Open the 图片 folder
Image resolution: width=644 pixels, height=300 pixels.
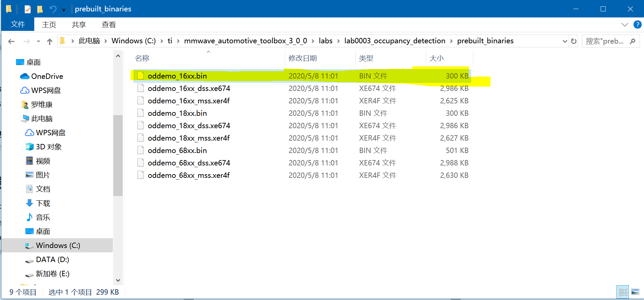click(38, 175)
